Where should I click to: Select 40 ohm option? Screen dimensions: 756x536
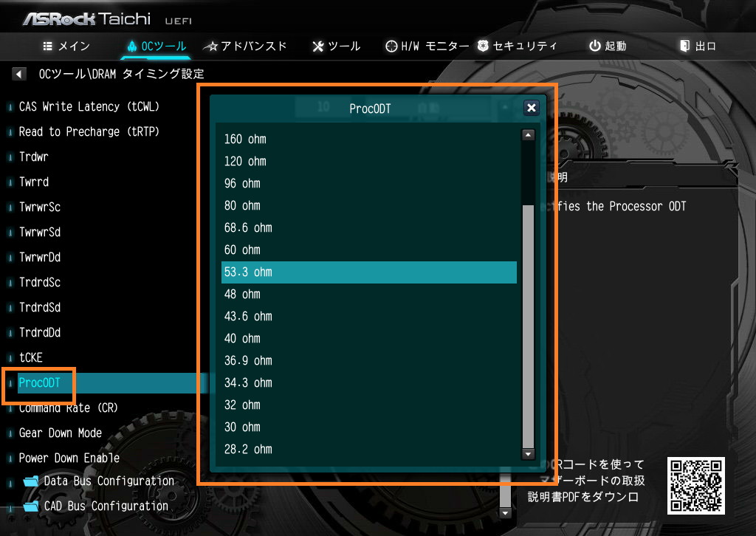pos(369,339)
